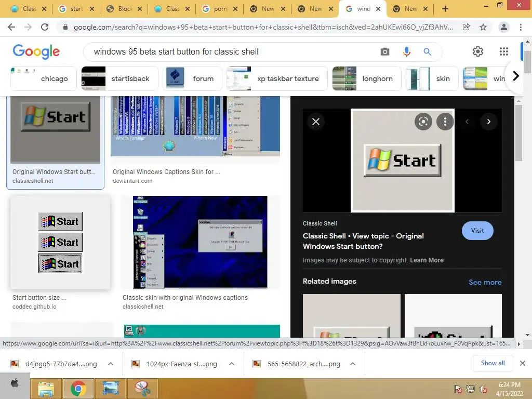Open the Action Center flag icon
Image resolution: width=532 pixels, height=399 pixels.
(458, 389)
